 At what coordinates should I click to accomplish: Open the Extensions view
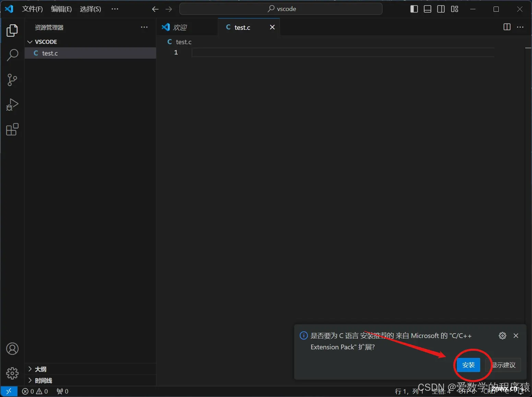click(12, 130)
